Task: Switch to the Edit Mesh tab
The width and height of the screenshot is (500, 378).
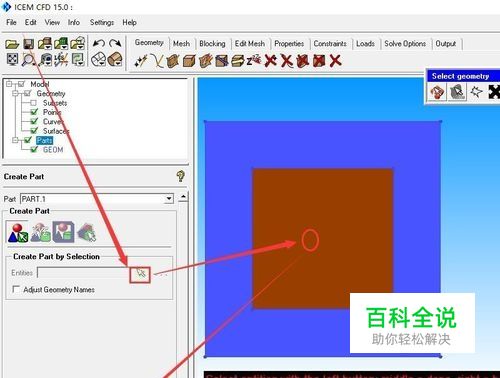Action: [250, 44]
